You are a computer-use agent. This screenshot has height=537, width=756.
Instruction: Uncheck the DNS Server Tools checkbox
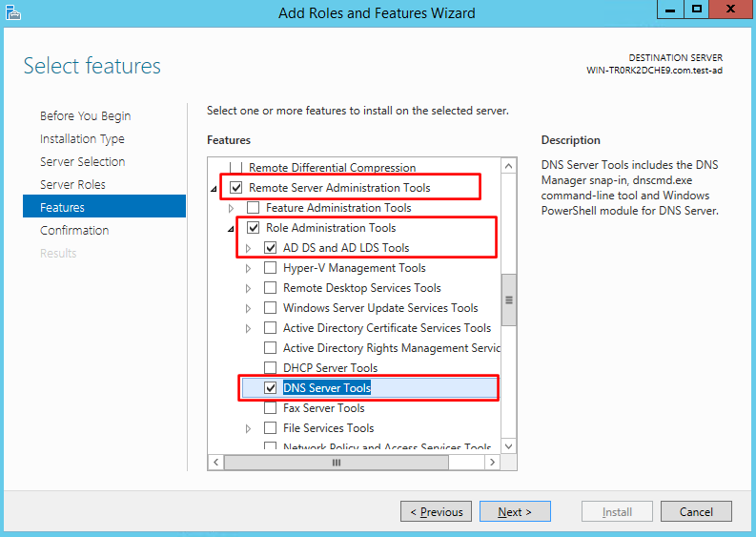pos(271,388)
